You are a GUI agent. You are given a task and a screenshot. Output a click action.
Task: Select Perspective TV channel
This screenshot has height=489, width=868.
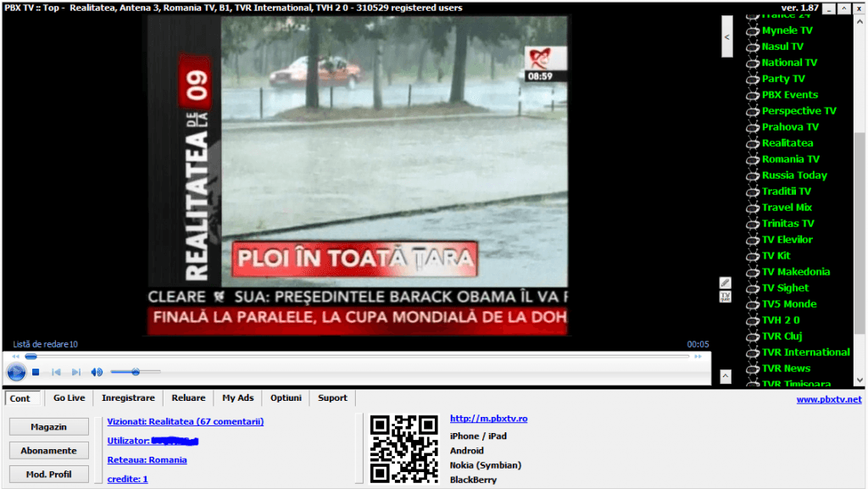(798, 111)
